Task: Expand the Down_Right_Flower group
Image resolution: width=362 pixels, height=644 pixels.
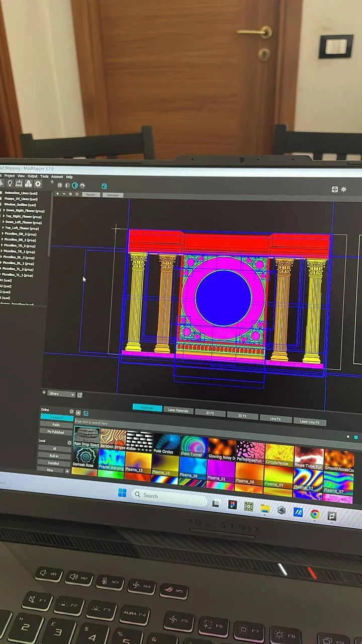Action: click(4, 210)
